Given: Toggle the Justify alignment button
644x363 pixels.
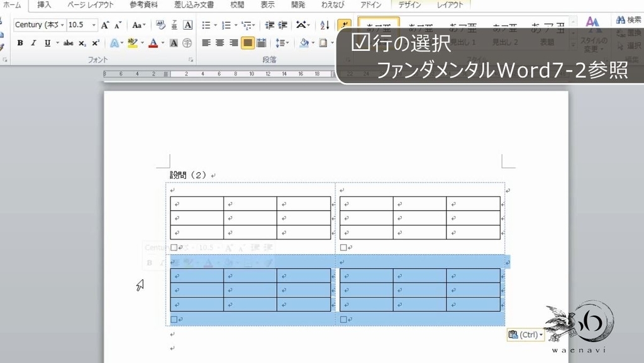Looking at the screenshot, I should click(247, 43).
